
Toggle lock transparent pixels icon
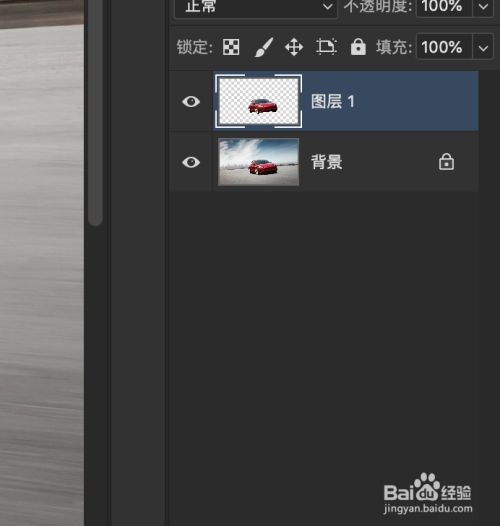(231, 47)
